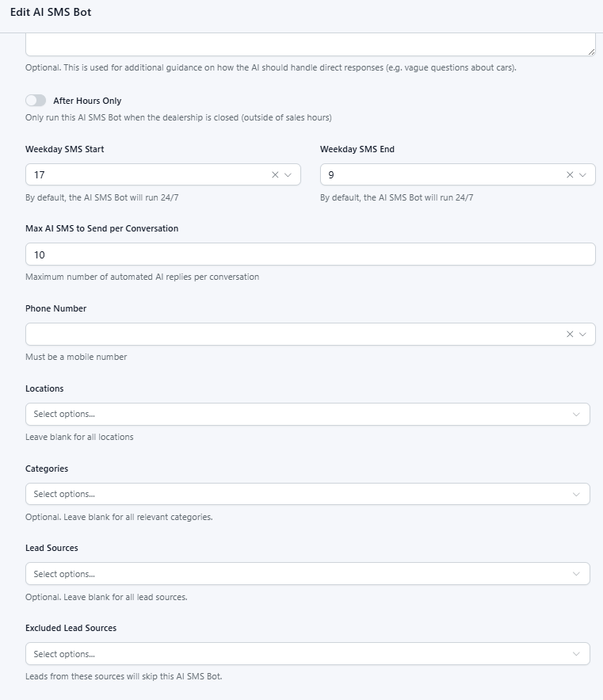Clear the Weekday SMS Start value

[275, 175]
